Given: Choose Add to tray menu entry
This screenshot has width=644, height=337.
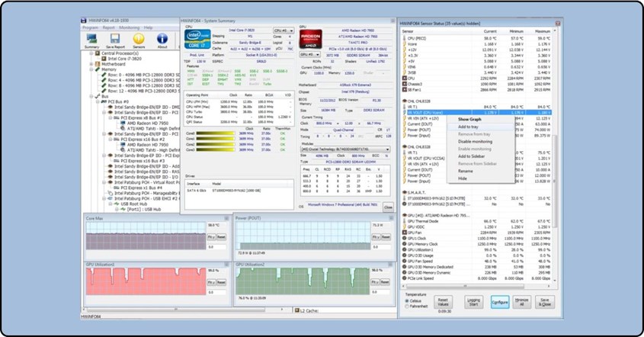Looking at the screenshot, I should pos(468,127).
